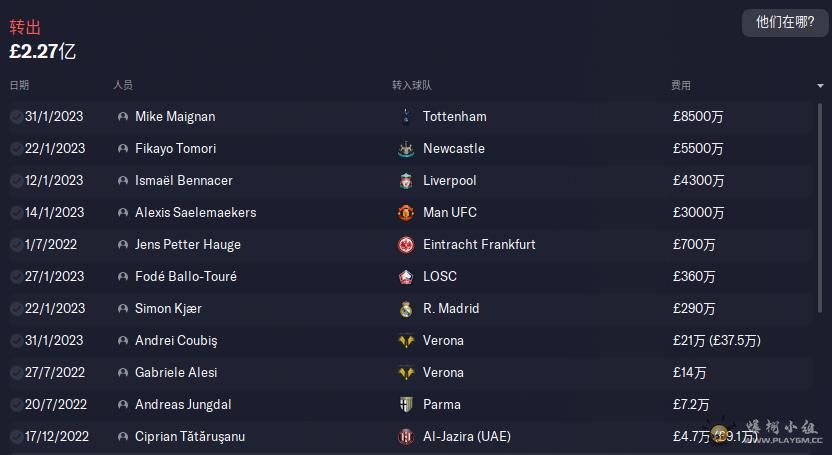The height and width of the screenshot is (455, 832).
Task: Click the 转入球队 column header
Action: (x=412, y=85)
